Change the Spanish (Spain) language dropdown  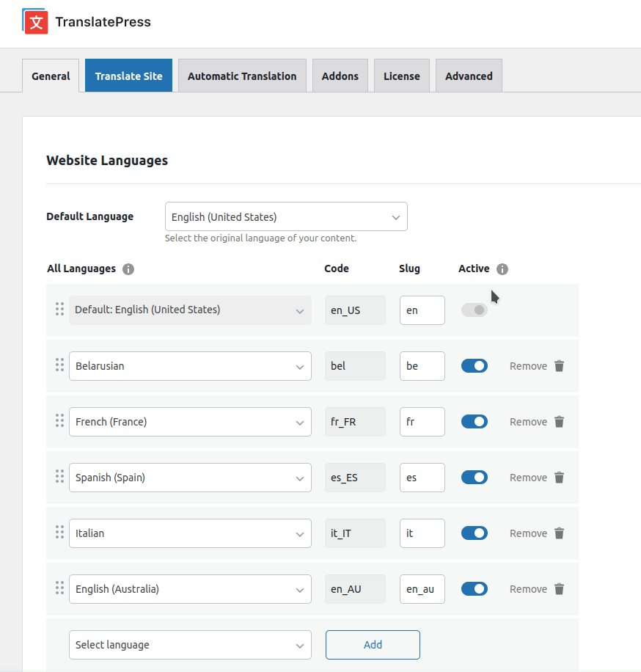[x=190, y=478]
